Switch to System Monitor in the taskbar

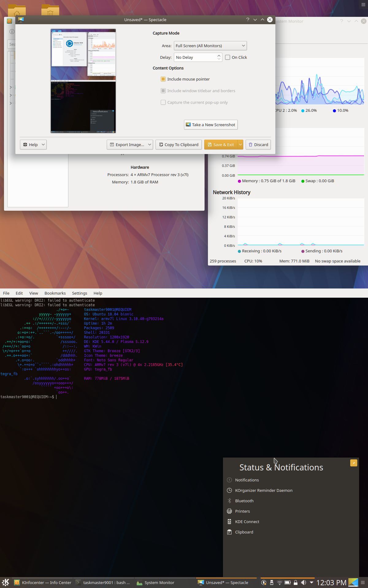(x=165, y=582)
